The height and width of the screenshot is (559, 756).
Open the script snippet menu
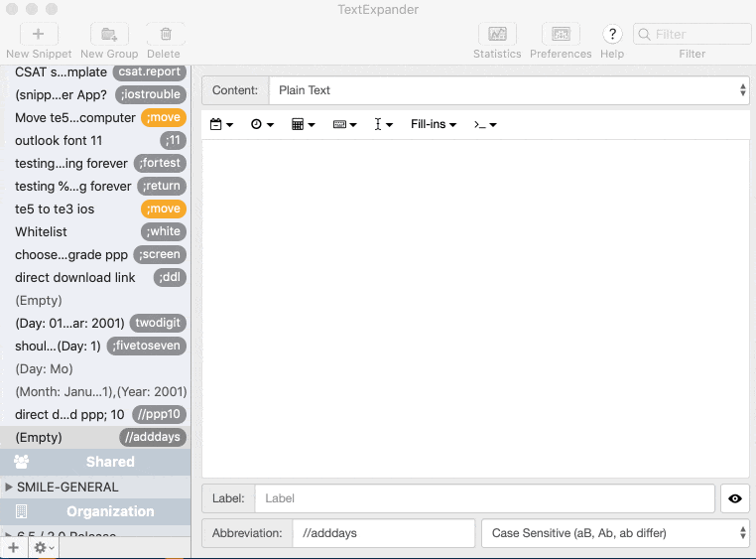point(485,124)
